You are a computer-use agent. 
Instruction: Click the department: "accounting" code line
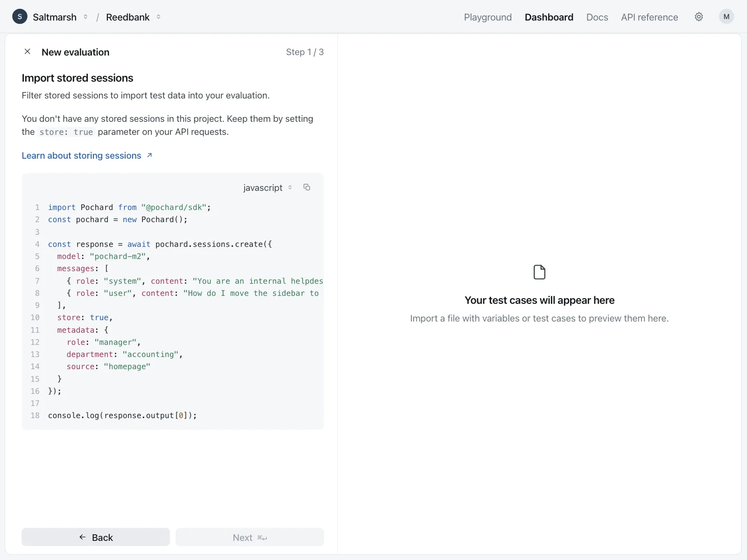pyautogui.click(x=125, y=354)
